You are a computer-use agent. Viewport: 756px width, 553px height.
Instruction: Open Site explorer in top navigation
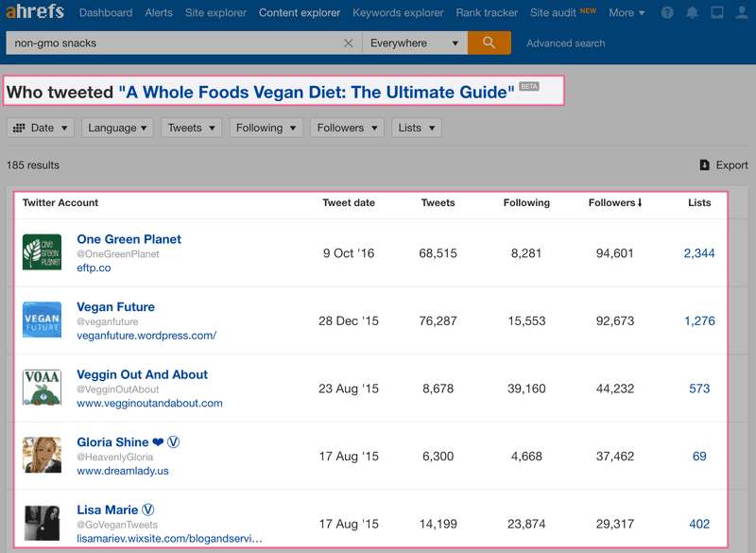[215, 13]
